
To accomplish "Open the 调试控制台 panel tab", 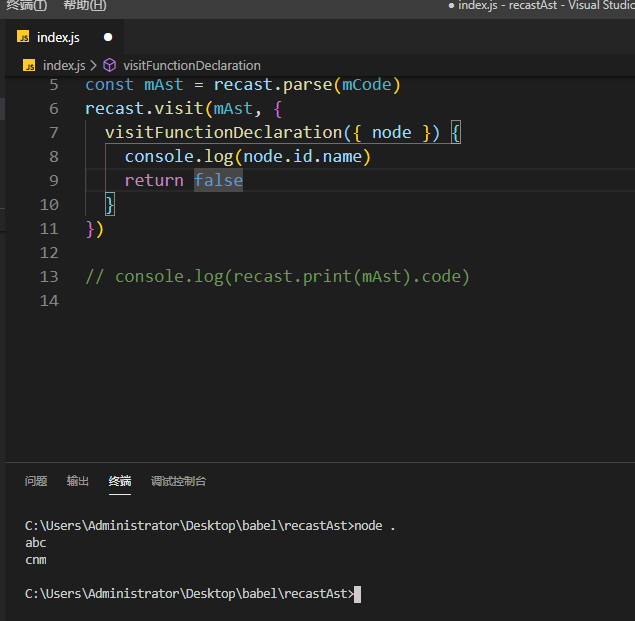I will (179, 481).
